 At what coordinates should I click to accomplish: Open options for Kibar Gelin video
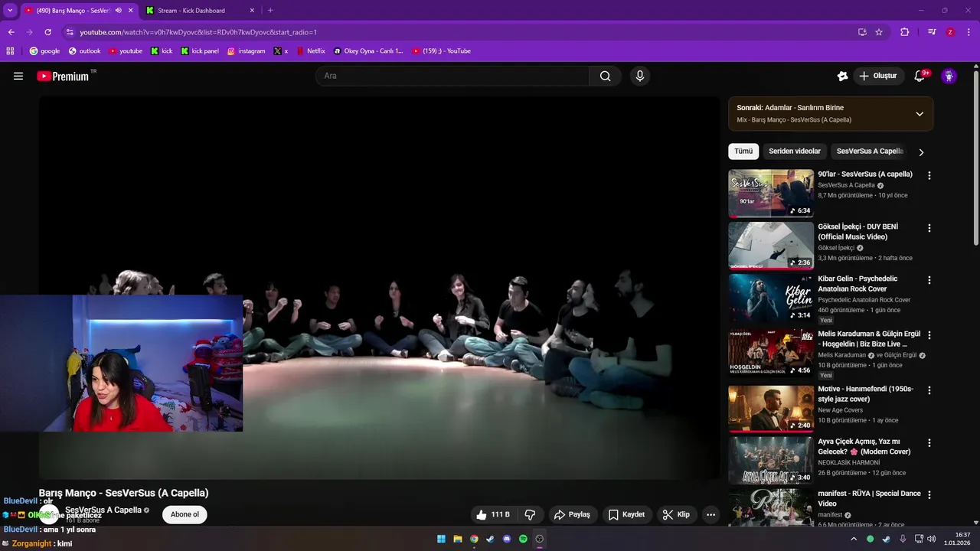click(x=929, y=280)
